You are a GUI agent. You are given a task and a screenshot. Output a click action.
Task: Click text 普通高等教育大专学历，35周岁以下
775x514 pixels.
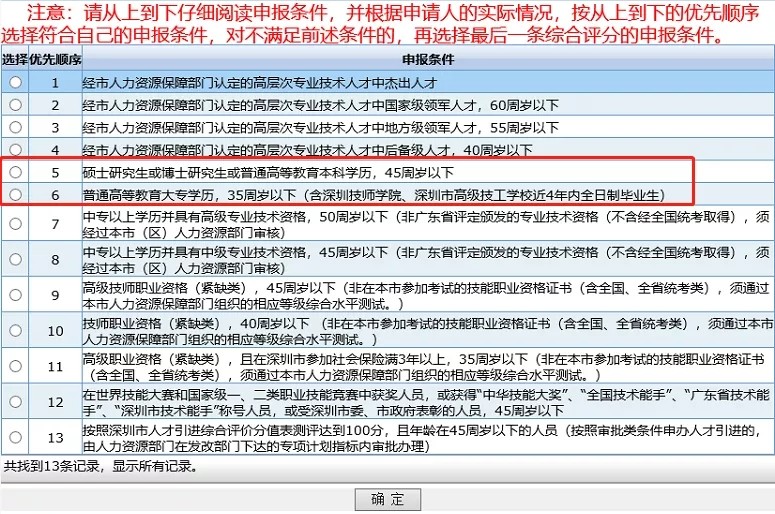tap(189, 195)
